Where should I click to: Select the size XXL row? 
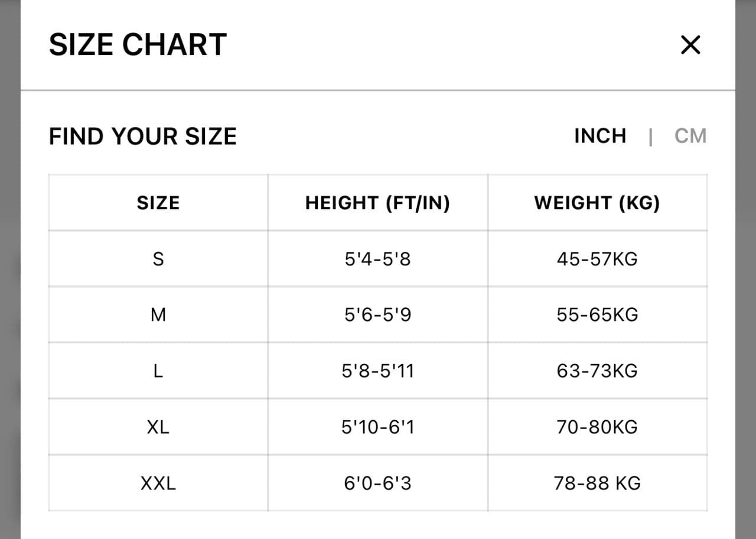158,483
